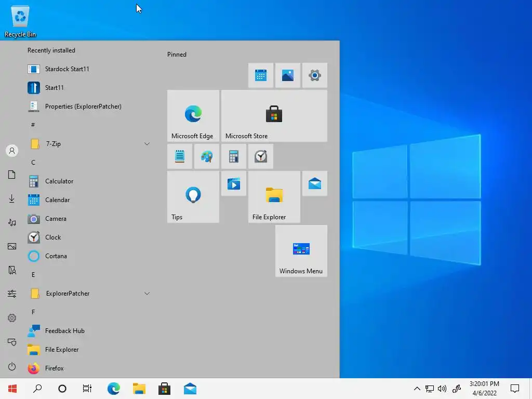Image resolution: width=532 pixels, height=399 pixels.
Task: Click the "Recently installed" heading
Action: point(51,50)
